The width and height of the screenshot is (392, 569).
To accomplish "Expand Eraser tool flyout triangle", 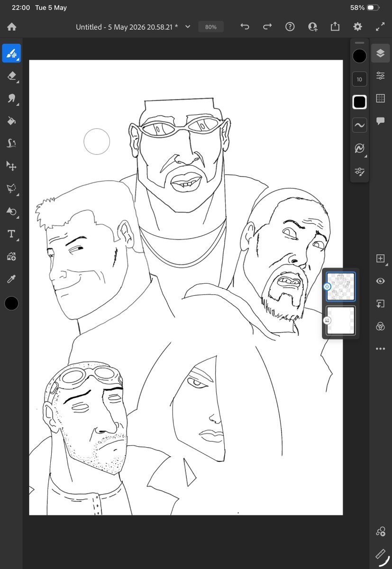I will (18, 83).
